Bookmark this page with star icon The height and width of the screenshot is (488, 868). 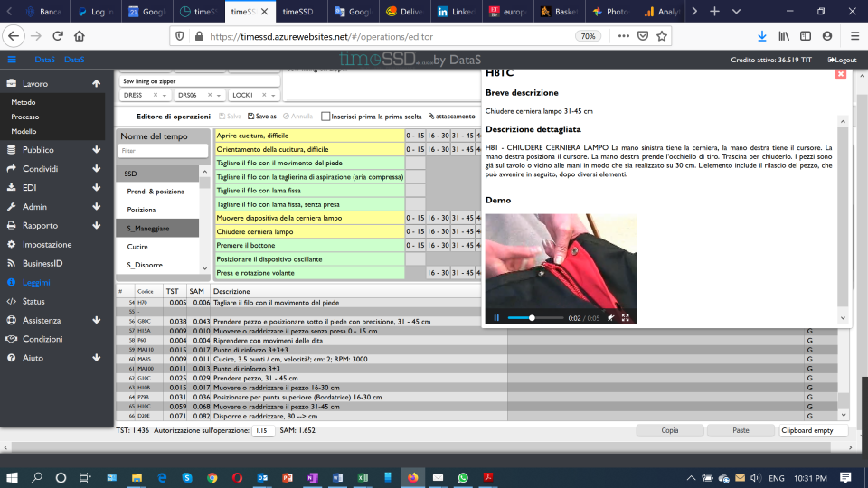pos(662,36)
